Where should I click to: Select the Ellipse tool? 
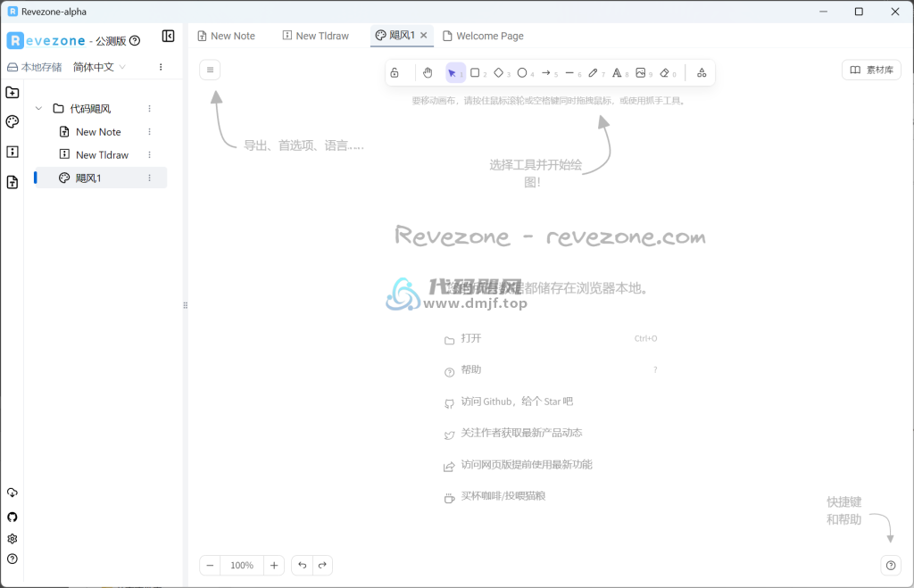pos(525,73)
